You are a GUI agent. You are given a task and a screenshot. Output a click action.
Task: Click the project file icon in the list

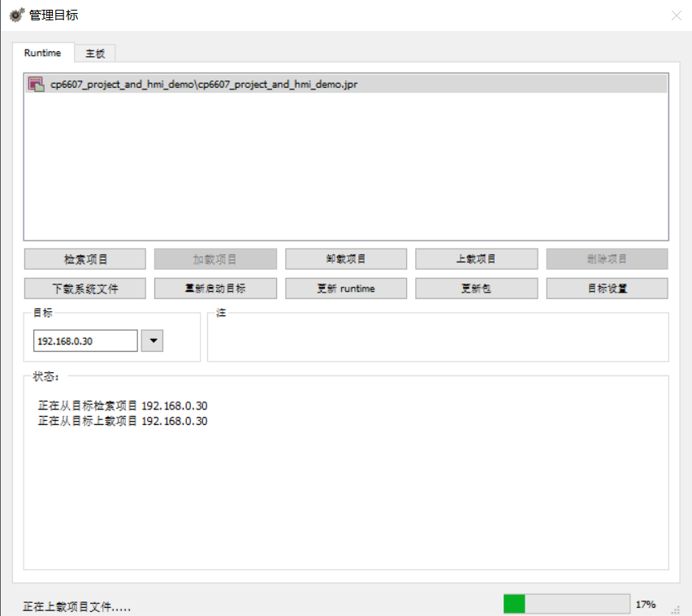(x=36, y=84)
